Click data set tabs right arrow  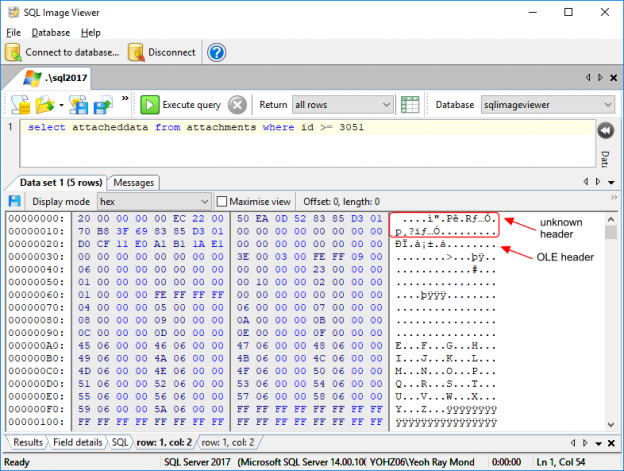pos(598,182)
